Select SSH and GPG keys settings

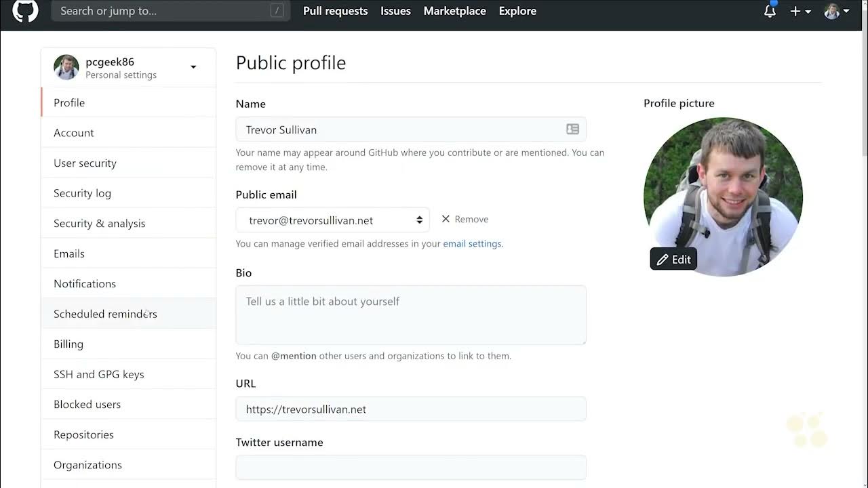pyautogui.click(x=99, y=374)
